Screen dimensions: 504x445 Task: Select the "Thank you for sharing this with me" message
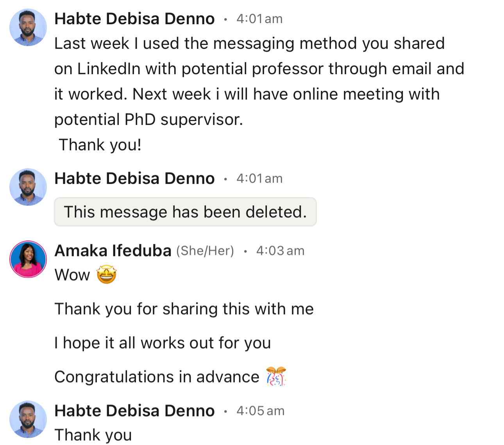(x=184, y=309)
